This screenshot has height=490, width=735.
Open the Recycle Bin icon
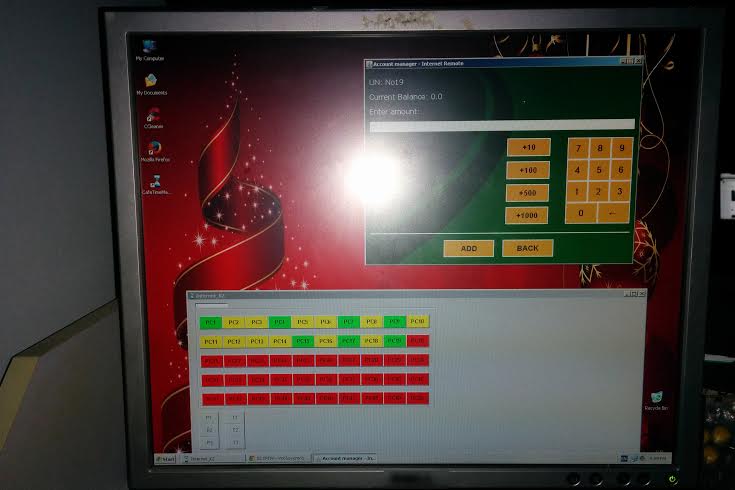pyautogui.click(x=656, y=398)
